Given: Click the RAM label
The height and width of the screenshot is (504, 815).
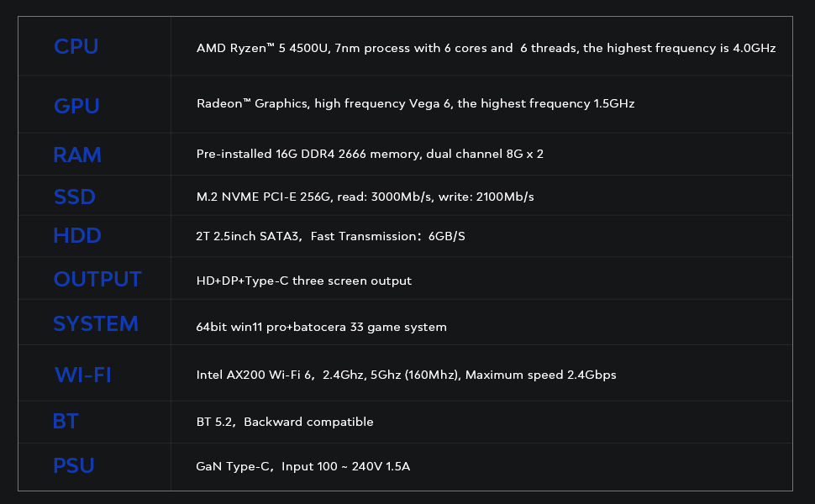Looking at the screenshot, I should [x=76, y=155].
